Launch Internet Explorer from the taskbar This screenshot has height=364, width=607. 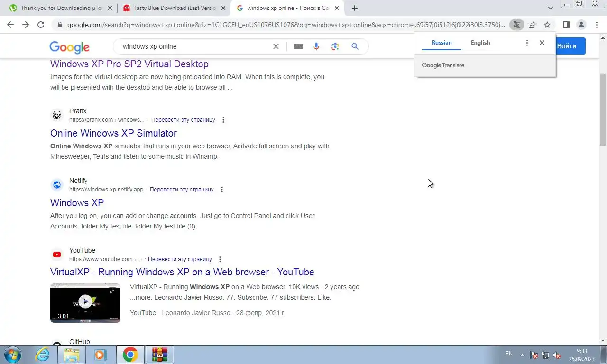click(42, 355)
